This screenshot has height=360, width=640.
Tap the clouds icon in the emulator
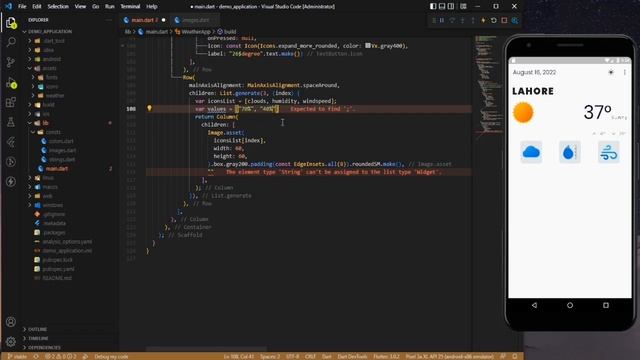click(531, 152)
